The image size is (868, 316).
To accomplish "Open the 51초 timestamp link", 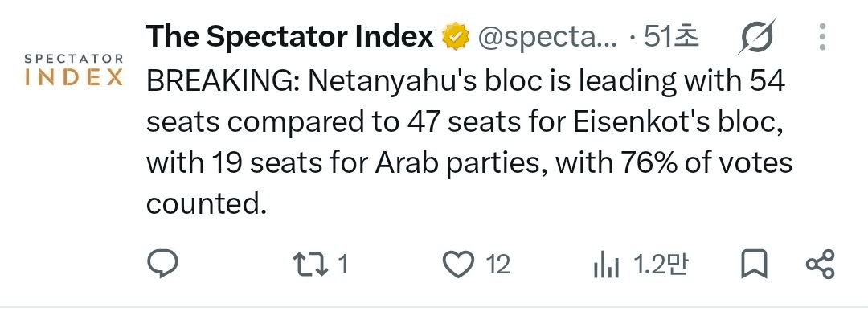I will point(671,37).
